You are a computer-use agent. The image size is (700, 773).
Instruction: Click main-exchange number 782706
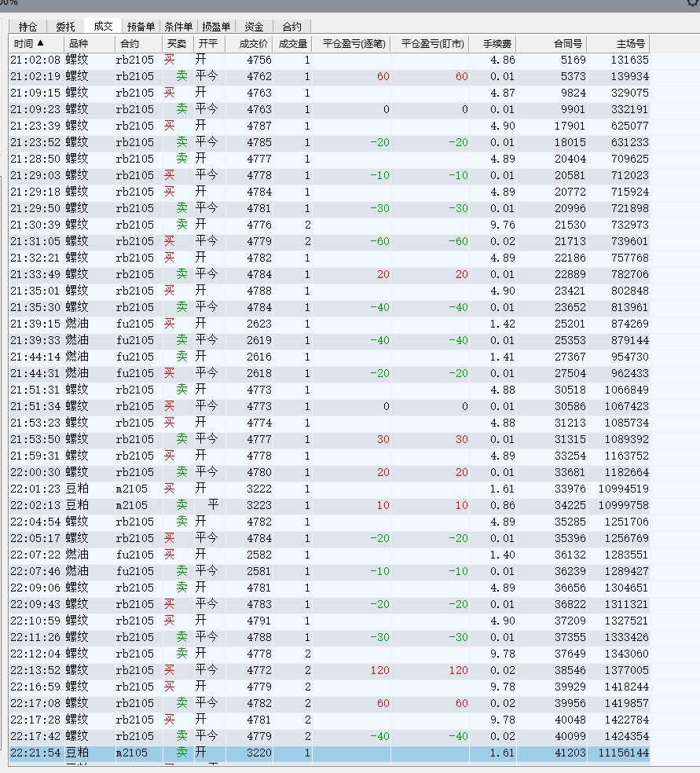(x=630, y=275)
